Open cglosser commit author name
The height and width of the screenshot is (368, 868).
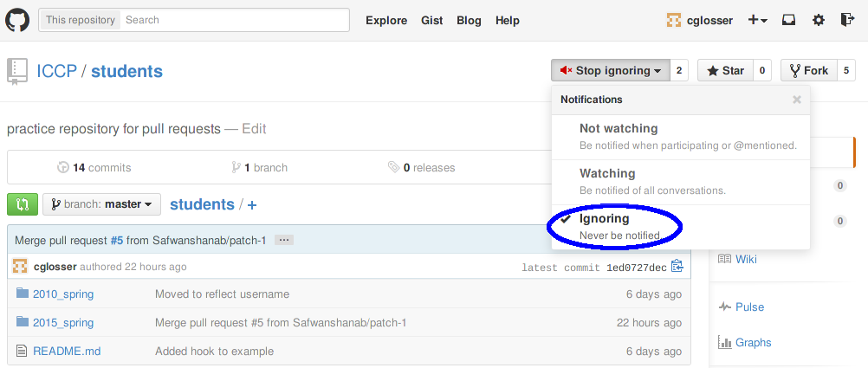click(55, 267)
